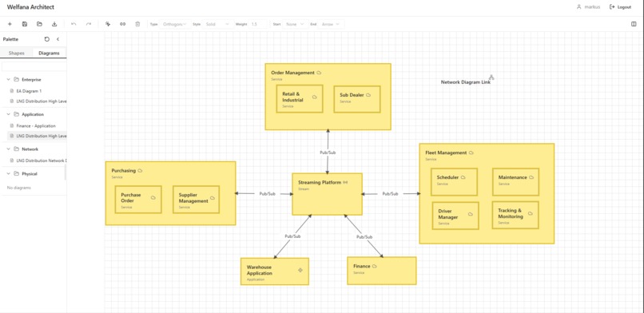Click Pub/Sub label above Finance
644x313 pixels.
coord(364,237)
